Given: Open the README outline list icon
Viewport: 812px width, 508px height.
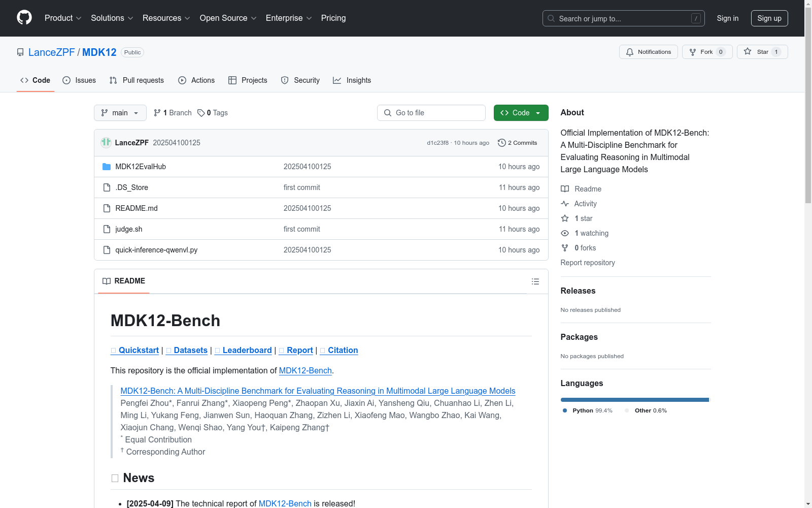Looking at the screenshot, I should (535, 281).
